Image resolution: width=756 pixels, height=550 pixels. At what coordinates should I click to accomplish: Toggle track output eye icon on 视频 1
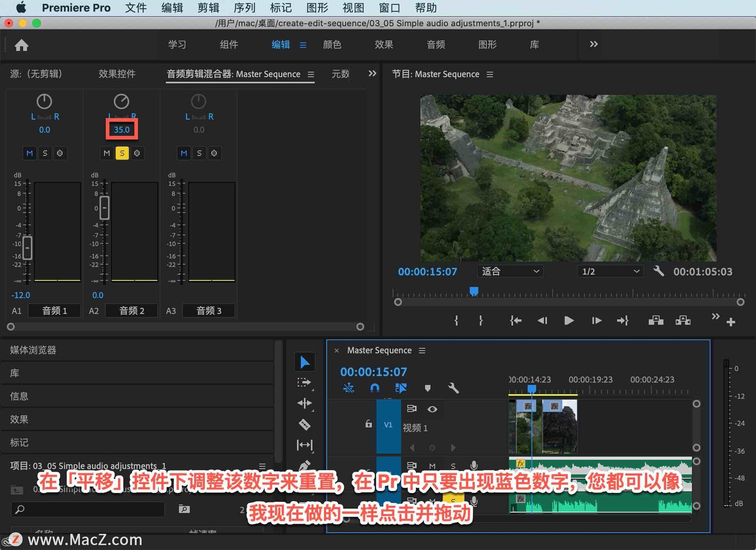click(432, 409)
